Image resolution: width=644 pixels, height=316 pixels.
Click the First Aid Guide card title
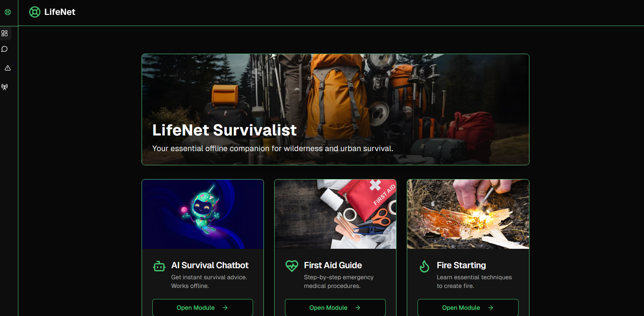click(x=333, y=265)
